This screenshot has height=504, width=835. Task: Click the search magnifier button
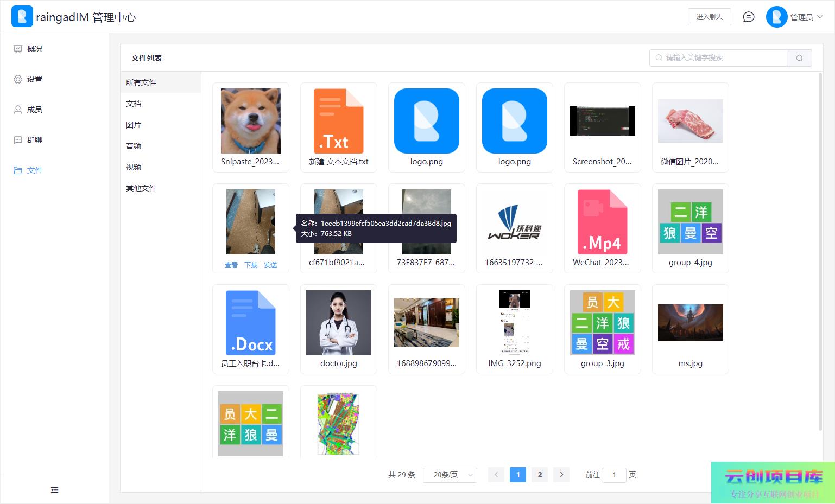pos(799,58)
